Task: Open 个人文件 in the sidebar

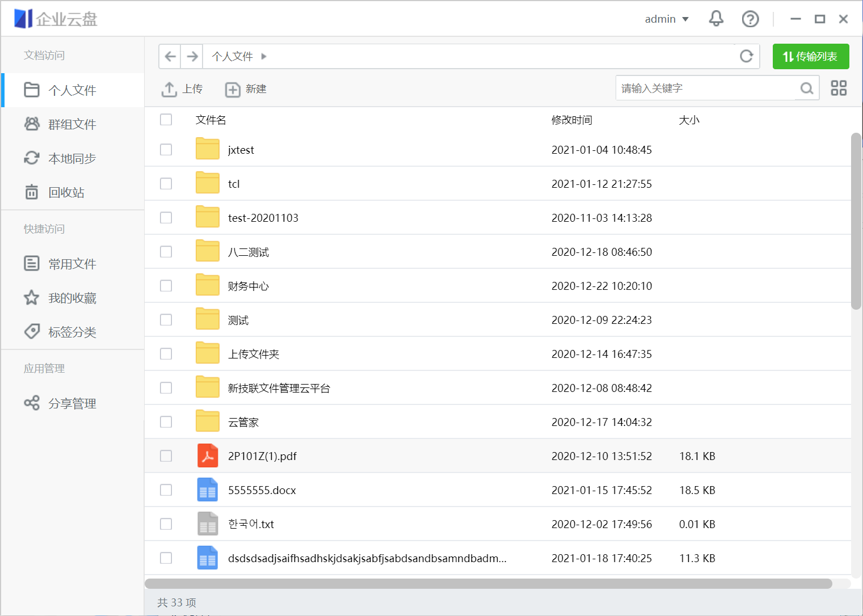Action: click(73, 90)
